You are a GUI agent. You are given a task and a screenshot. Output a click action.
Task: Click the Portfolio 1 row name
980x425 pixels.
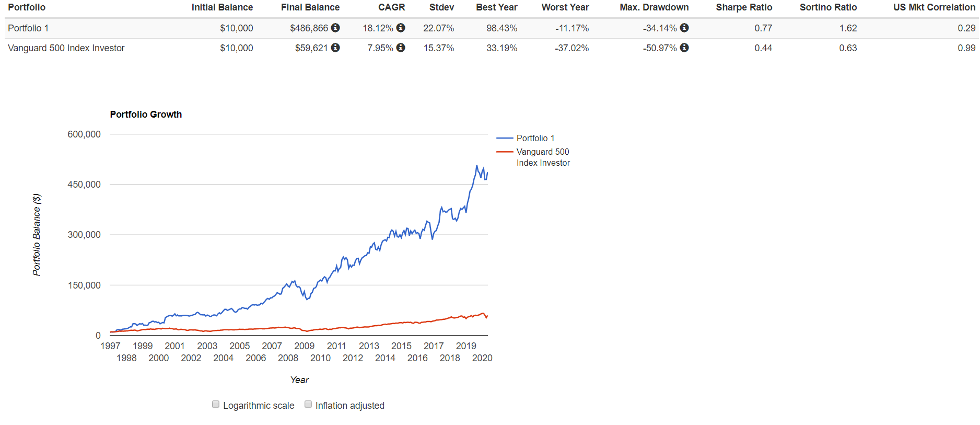[x=28, y=28]
